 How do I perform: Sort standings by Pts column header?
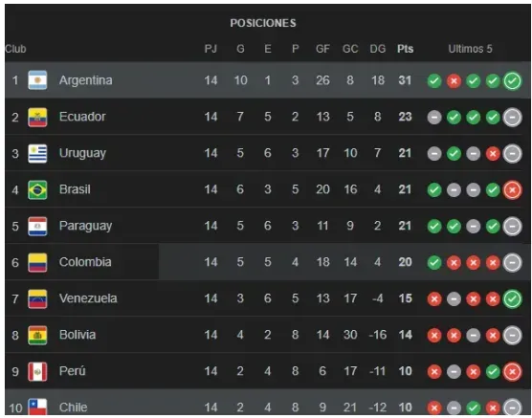click(x=405, y=49)
